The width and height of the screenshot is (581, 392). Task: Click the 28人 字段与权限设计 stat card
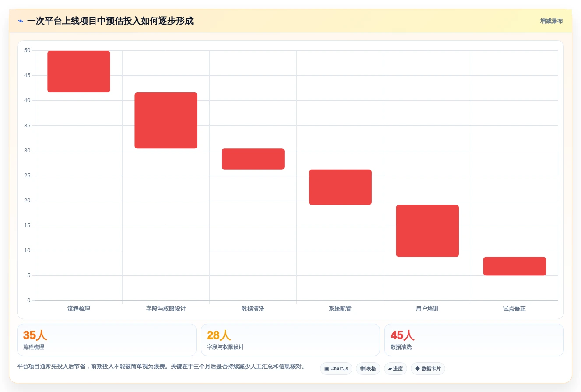290,340
